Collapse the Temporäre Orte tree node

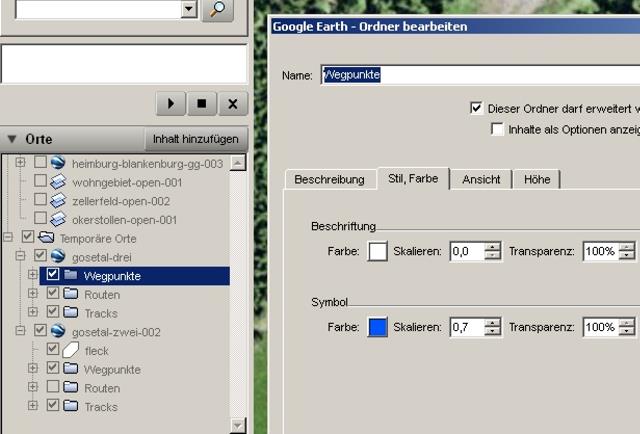pyautogui.click(x=8, y=236)
